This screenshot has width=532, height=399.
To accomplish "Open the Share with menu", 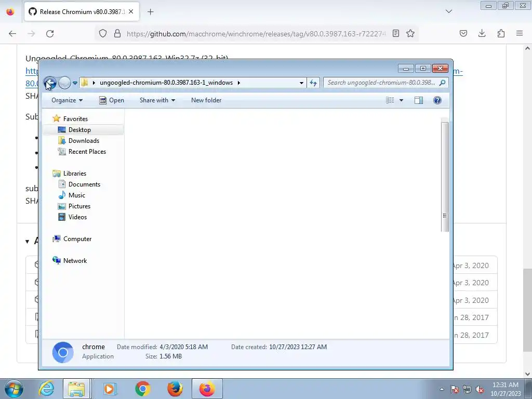I will click(x=157, y=100).
